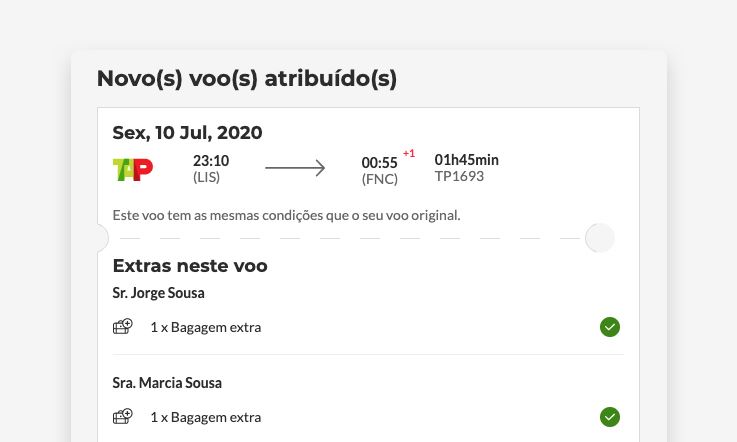
Task: Select the 'Sr. Jorge Sousa' passenger name
Action: click(158, 293)
